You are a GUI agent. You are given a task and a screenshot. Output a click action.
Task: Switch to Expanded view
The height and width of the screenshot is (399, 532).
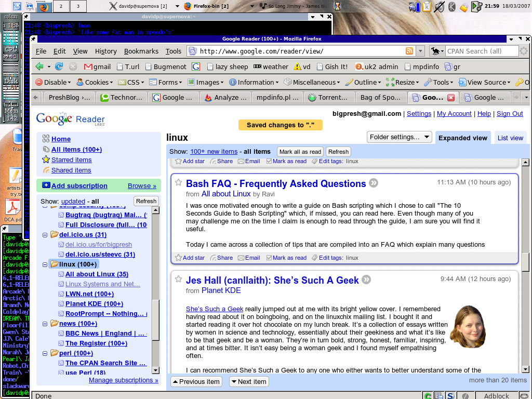pyautogui.click(x=463, y=138)
